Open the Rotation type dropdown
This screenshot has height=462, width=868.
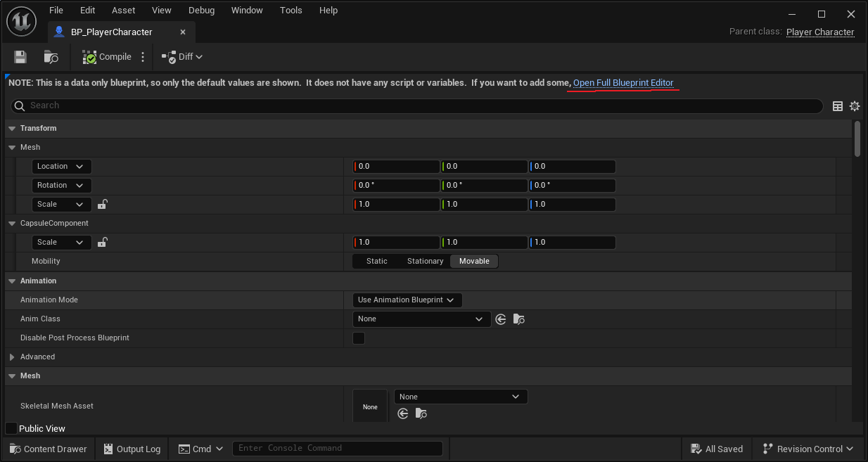[x=62, y=186]
